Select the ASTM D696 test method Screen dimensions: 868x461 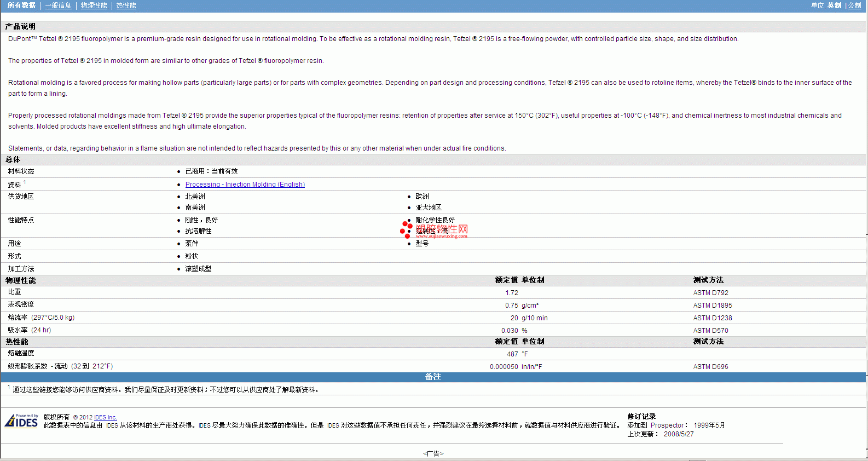click(x=711, y=367)
